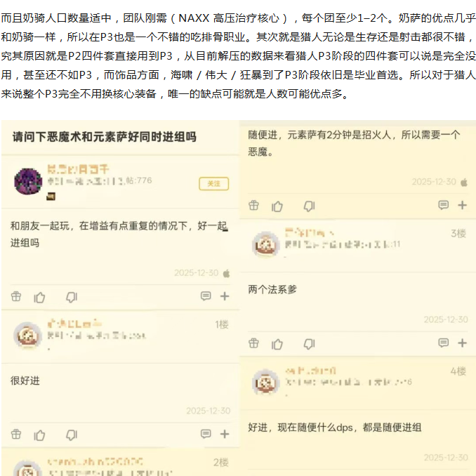Viewport: 476px width, 476px height.
Task: Dislike the reply mentioning 招火人
Action: (310, 206)
